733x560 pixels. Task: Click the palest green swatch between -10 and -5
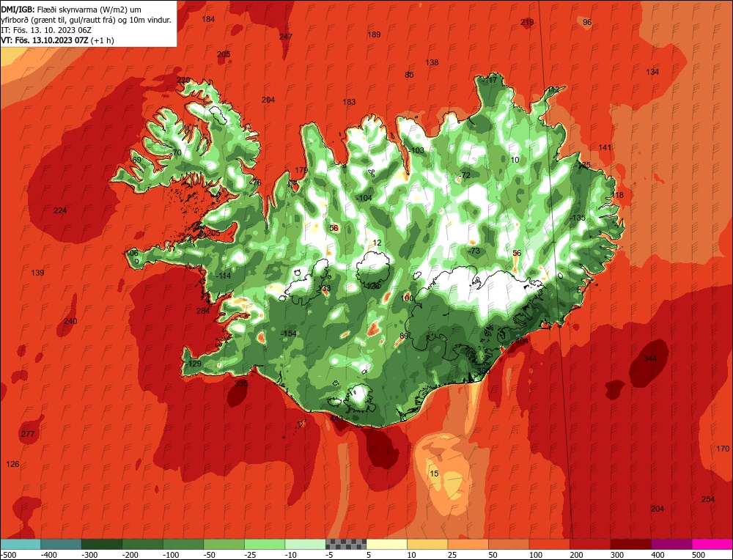pyautogui.click(x=305, y=544)
